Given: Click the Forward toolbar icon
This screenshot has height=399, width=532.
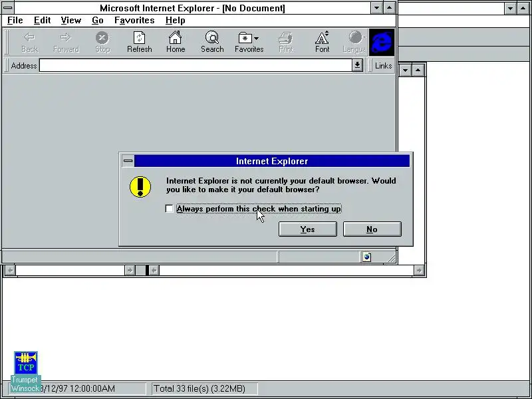Looking at the screenshot, I should point(66,42).
